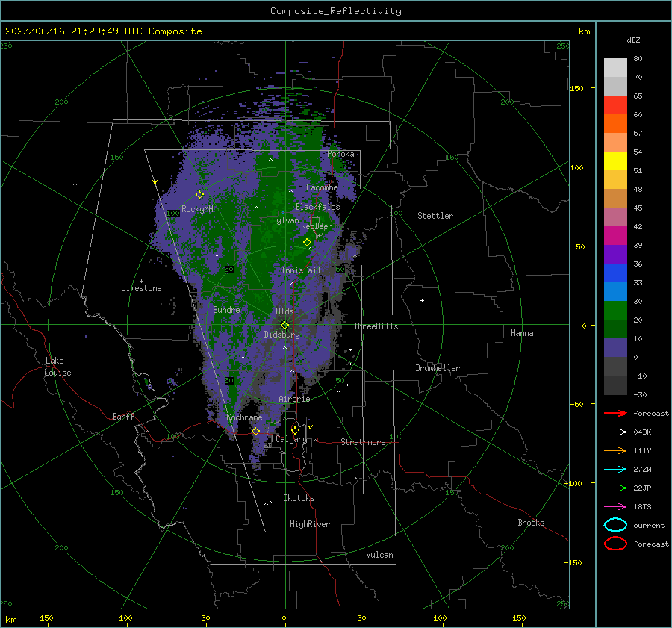
Task: Click the red forecast arrow legend icon
Action: click(615, 413)
